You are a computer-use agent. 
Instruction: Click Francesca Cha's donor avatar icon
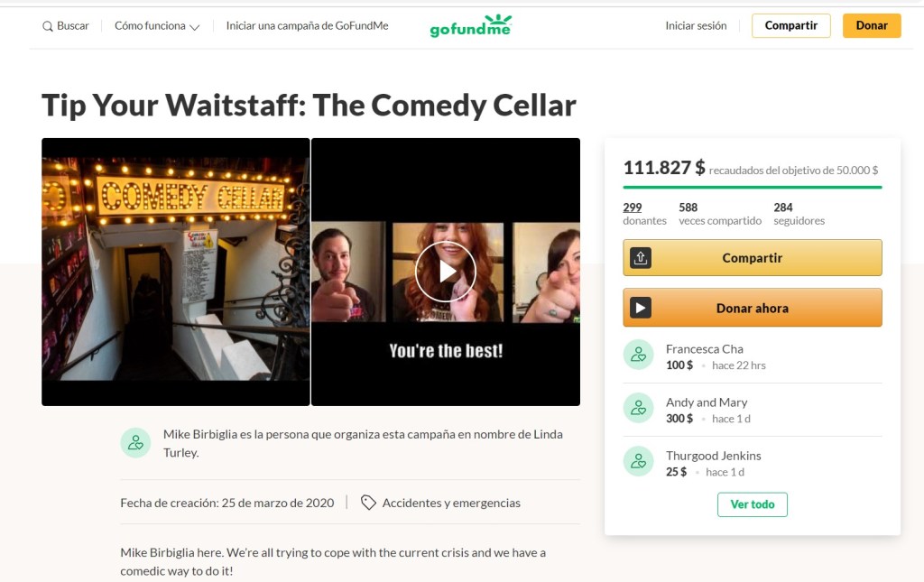[x=639, y=355]
